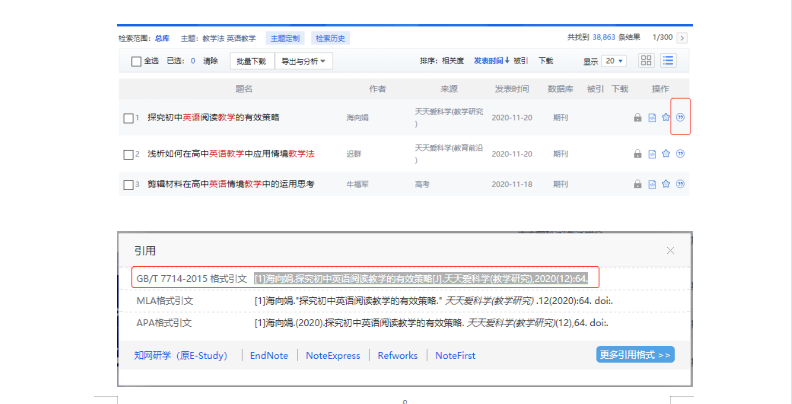Click author 牛福军
The image size is (792, 404).
point(358,184)
